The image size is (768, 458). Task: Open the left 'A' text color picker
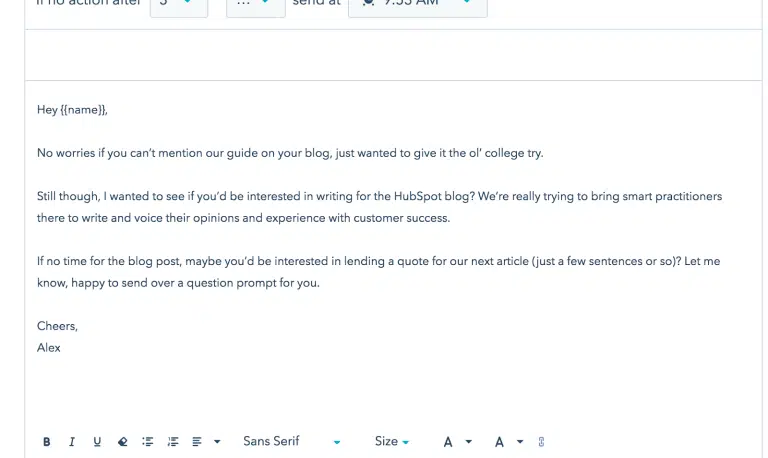pos(457,442)
